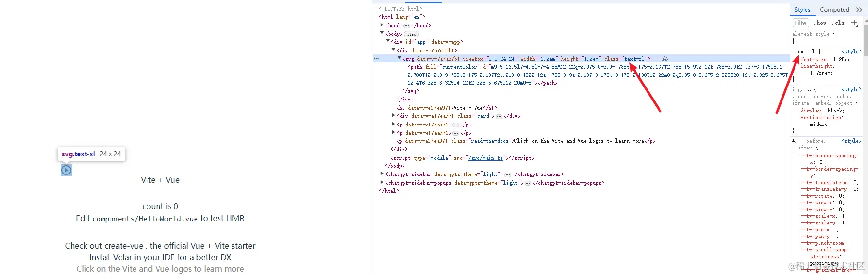Click the three-dot actions beside svg row
This screenshot has height=274, width=868.
(376, 58)
